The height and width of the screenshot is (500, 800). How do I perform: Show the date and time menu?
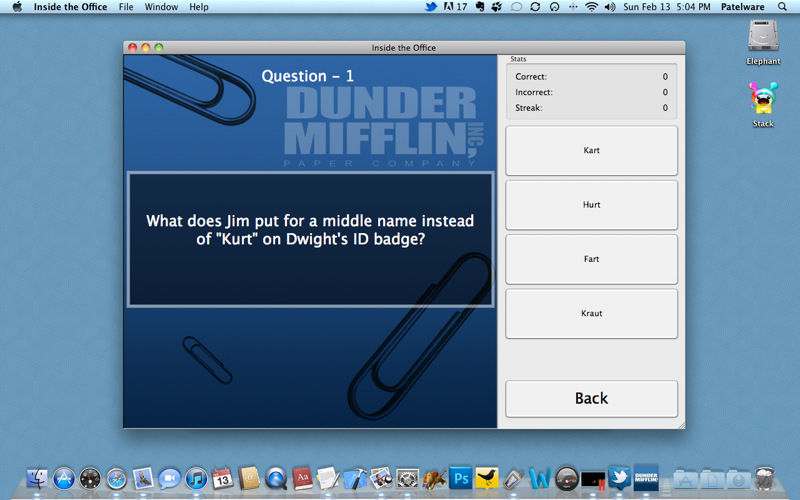point(667,7)
